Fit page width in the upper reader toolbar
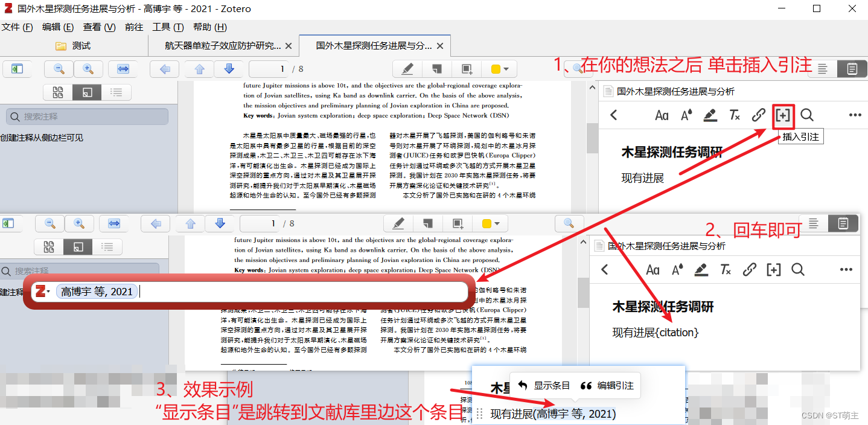 pos(123,69)
